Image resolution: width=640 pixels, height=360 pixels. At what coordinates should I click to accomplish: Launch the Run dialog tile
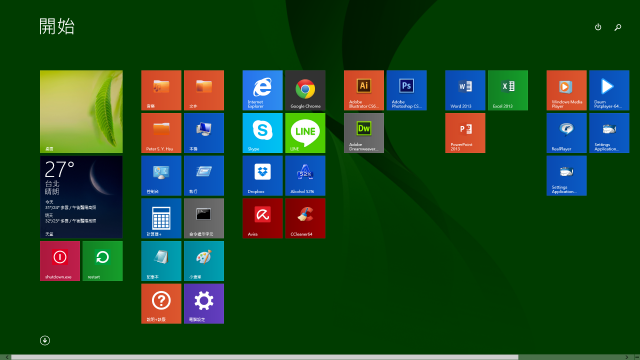[204, 176]
